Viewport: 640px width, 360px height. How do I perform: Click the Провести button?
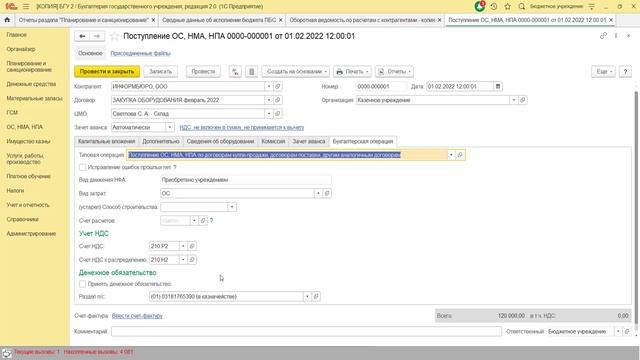(x=203, y=71)
